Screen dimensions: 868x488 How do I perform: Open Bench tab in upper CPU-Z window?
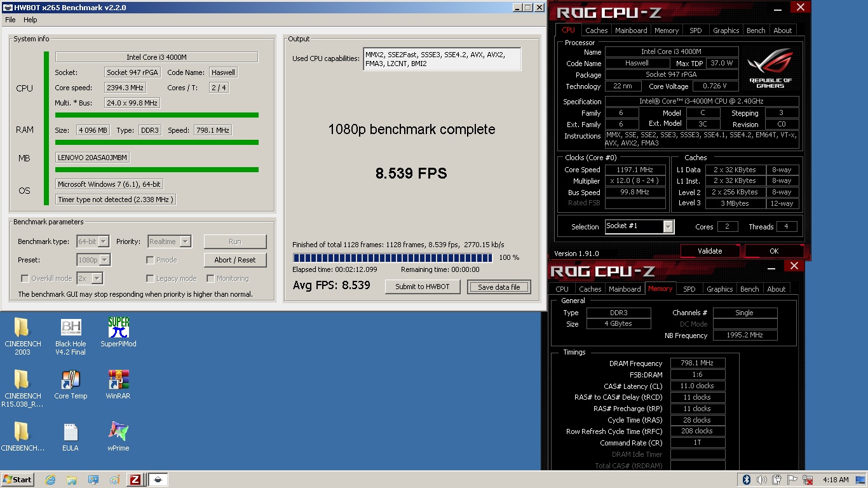pos(756,30)
